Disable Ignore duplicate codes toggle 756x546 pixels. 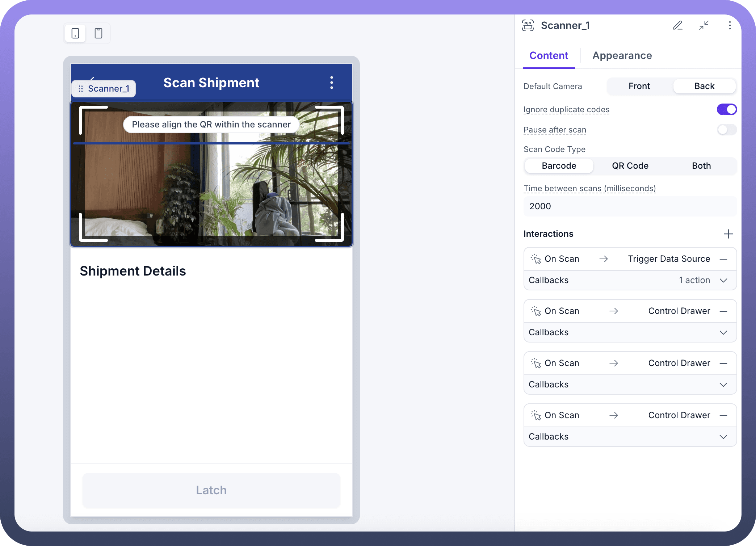click(x=726, y=109)
